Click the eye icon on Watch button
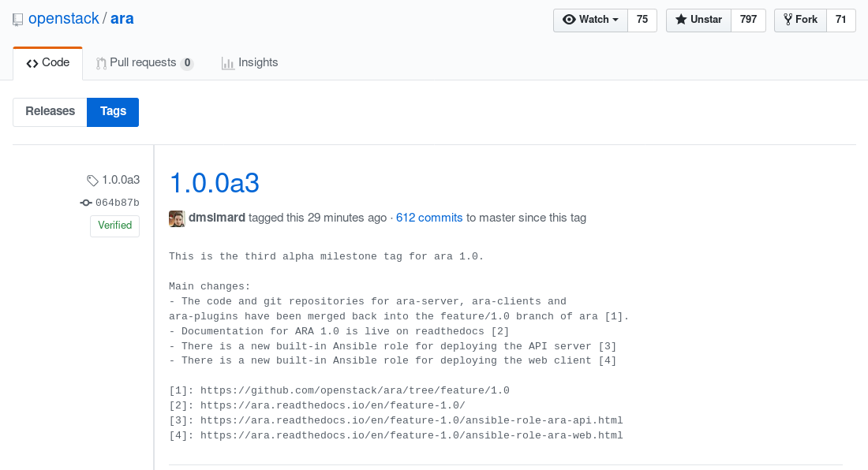 coord(569,20)
